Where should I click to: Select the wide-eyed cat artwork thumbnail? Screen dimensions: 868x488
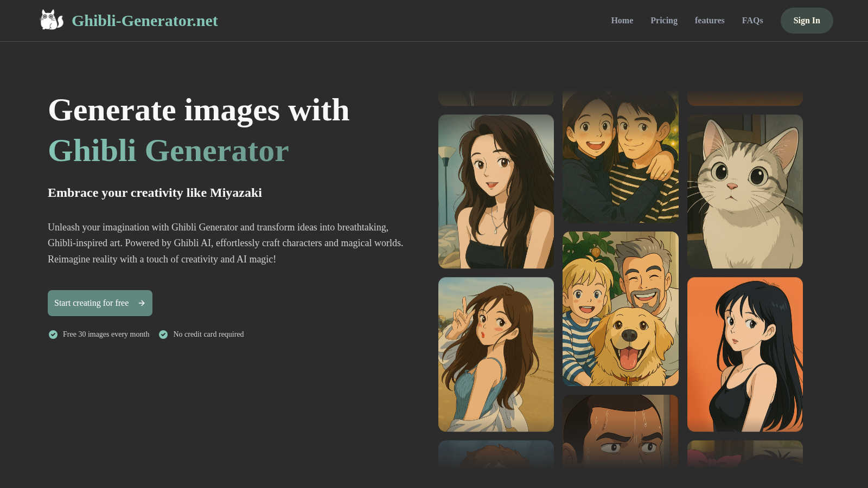click(x=744, y=191)
